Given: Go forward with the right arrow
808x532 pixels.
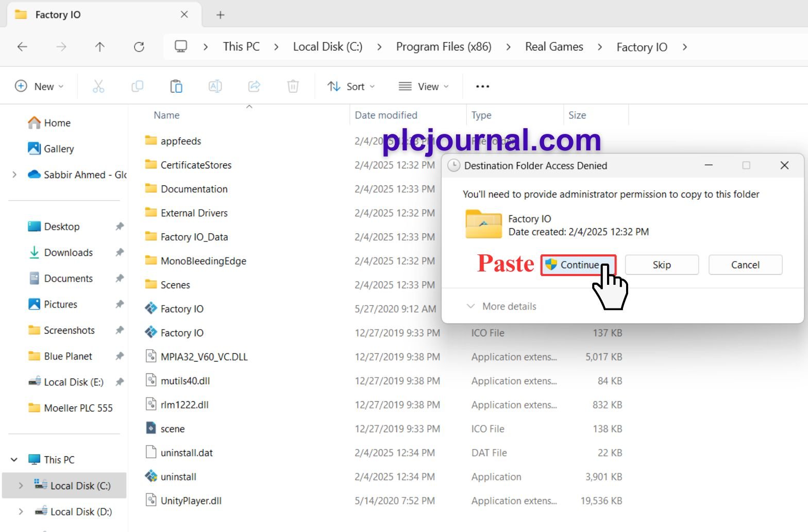Looking at the screenshot, I should tap(61, 47).
